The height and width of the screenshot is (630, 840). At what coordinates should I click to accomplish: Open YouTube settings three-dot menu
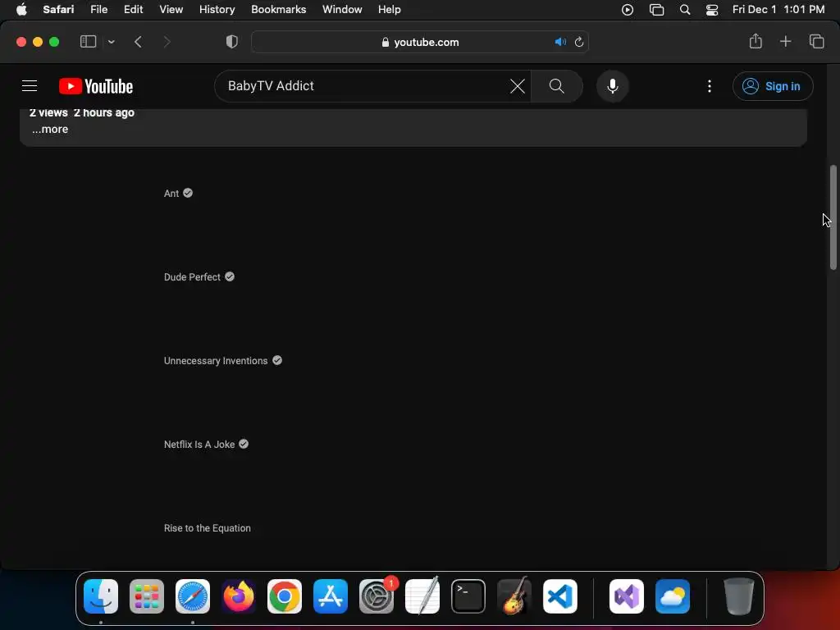pos(710,86)
